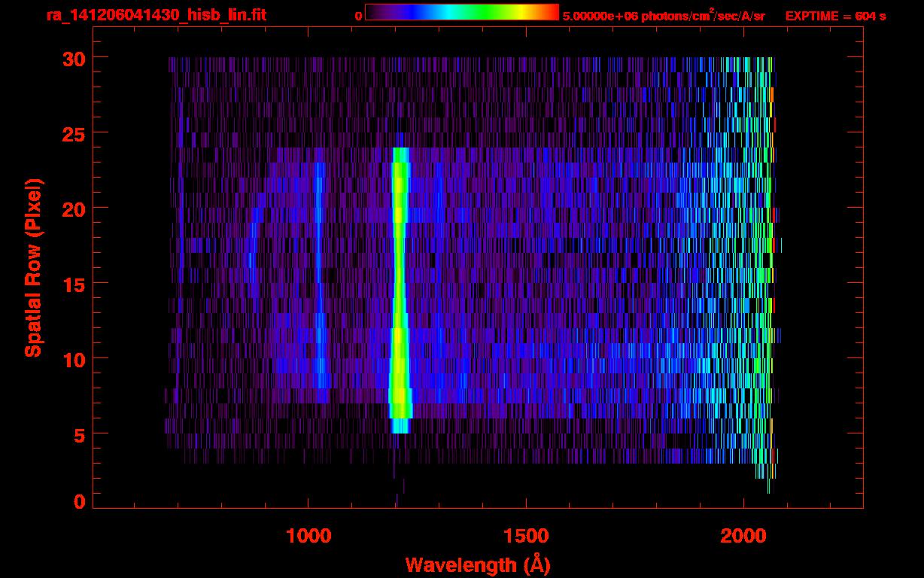
Task: Click the 25 spatial row tick label
Action: 73,133
